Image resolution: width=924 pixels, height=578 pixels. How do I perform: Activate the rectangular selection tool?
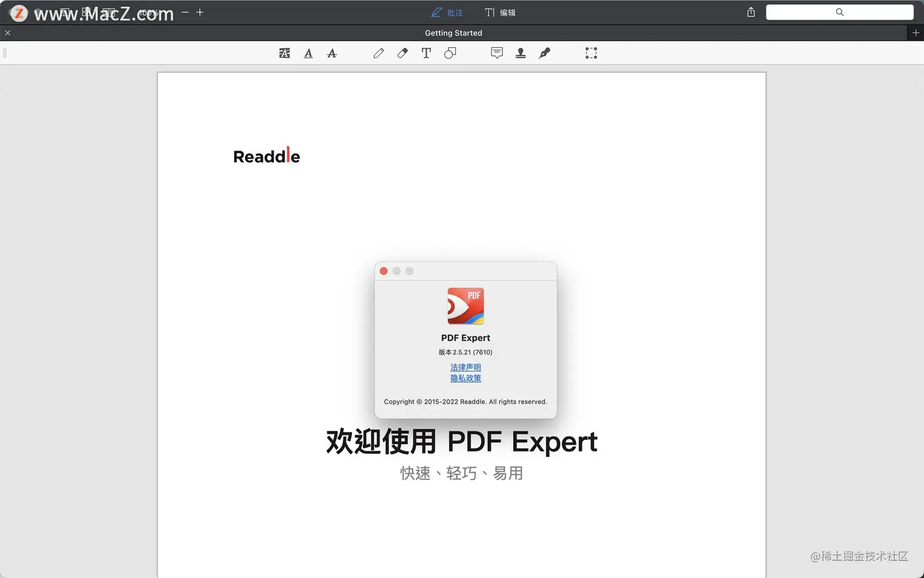pyautogui.click(x=591, y=53)
